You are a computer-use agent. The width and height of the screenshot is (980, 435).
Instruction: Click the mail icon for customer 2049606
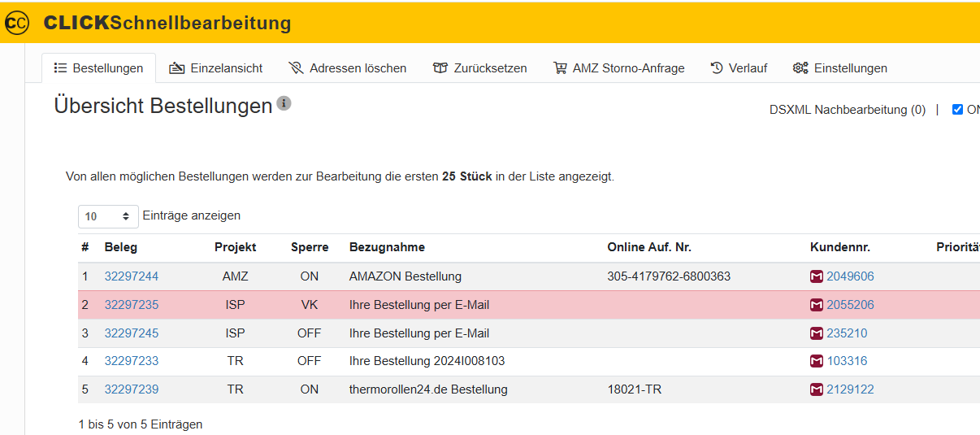[817, 276]
